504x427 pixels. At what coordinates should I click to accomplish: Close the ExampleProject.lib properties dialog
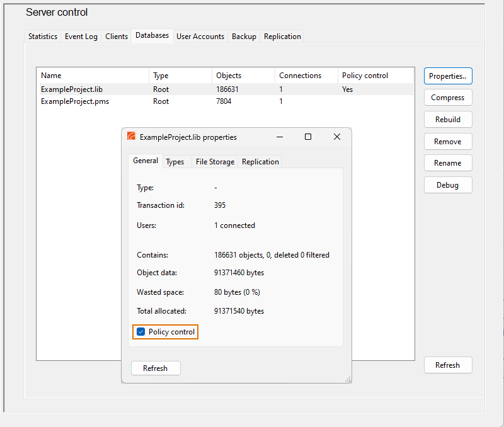point(337,137)
